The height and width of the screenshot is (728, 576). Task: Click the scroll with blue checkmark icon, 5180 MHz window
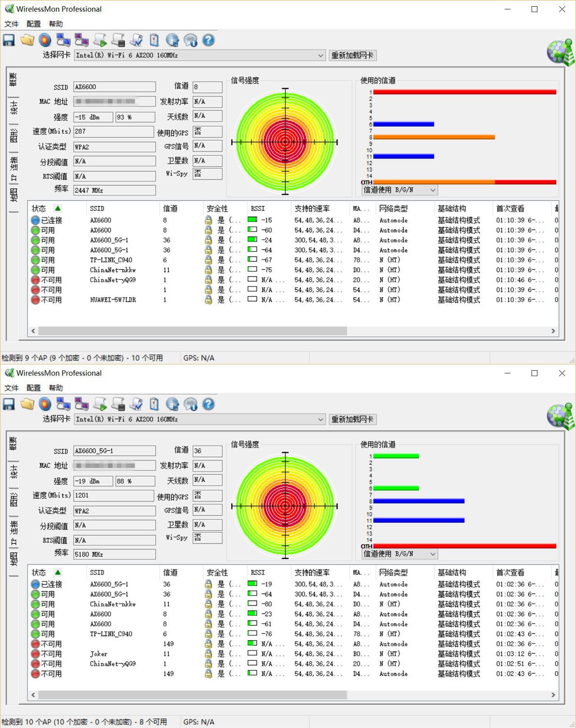point(136,404)
